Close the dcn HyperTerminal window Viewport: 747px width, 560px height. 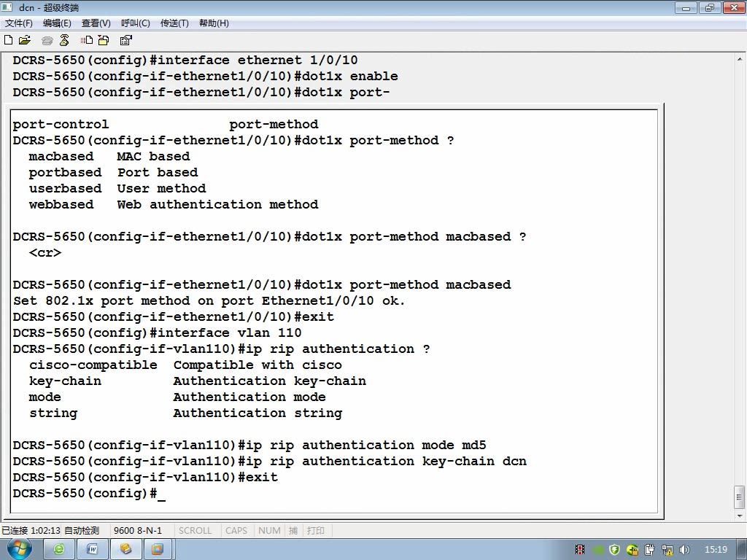click(x=734, y=7)
